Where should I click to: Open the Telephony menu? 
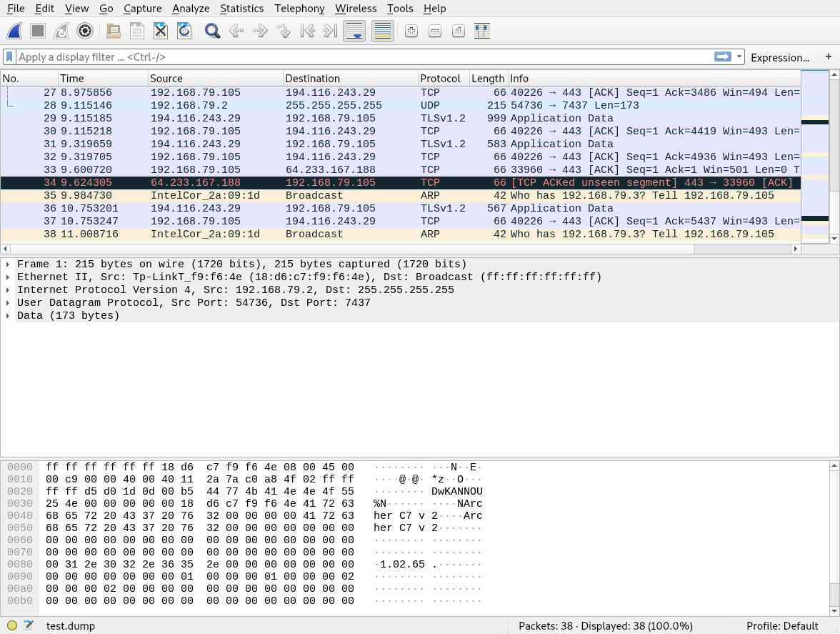[299, 9]
